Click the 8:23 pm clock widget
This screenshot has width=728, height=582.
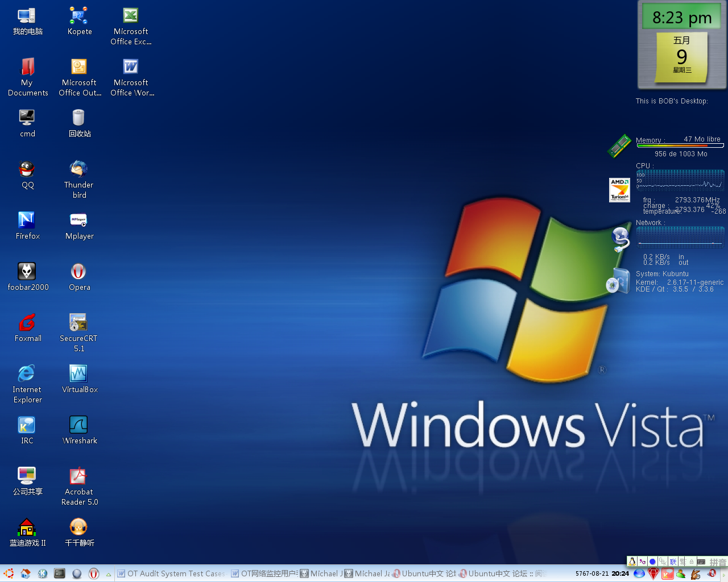coord(681,17)
